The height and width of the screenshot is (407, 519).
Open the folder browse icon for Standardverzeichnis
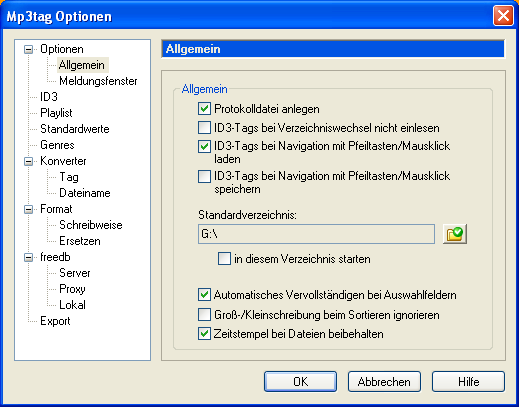(x=455, y=234)
